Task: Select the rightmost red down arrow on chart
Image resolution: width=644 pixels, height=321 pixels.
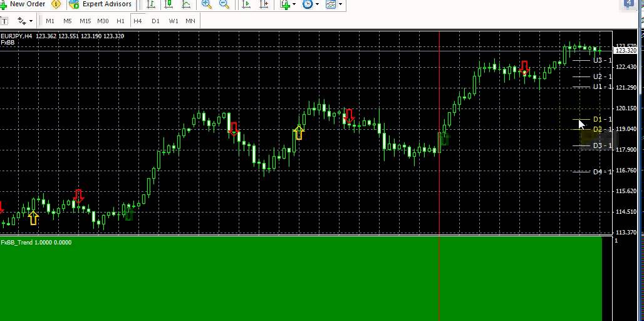Action: pyautogui.click(x=524, y=68)
